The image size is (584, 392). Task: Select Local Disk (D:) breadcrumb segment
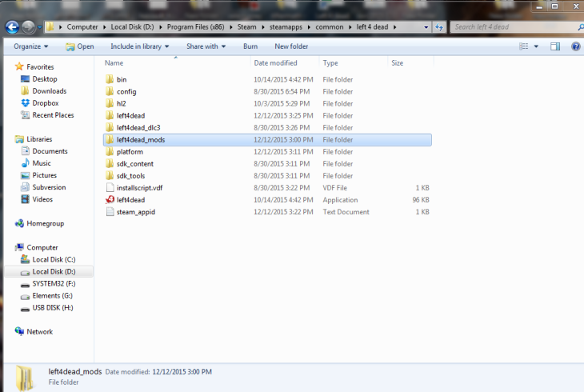point(132,27)
